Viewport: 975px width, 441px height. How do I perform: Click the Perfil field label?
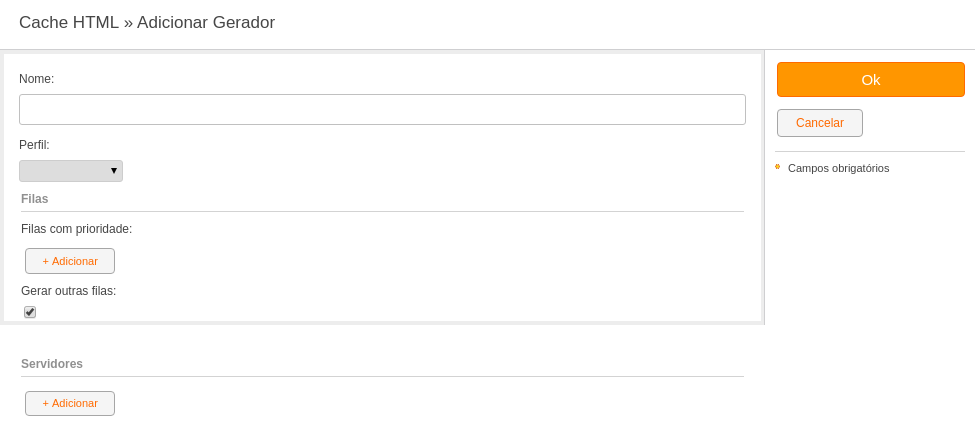[x=34, y=145]
